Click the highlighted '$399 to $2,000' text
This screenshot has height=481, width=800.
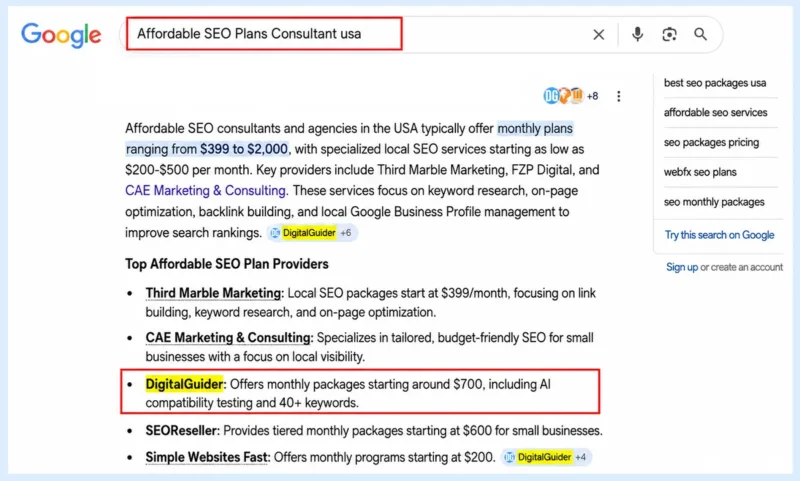coord(244,149)
